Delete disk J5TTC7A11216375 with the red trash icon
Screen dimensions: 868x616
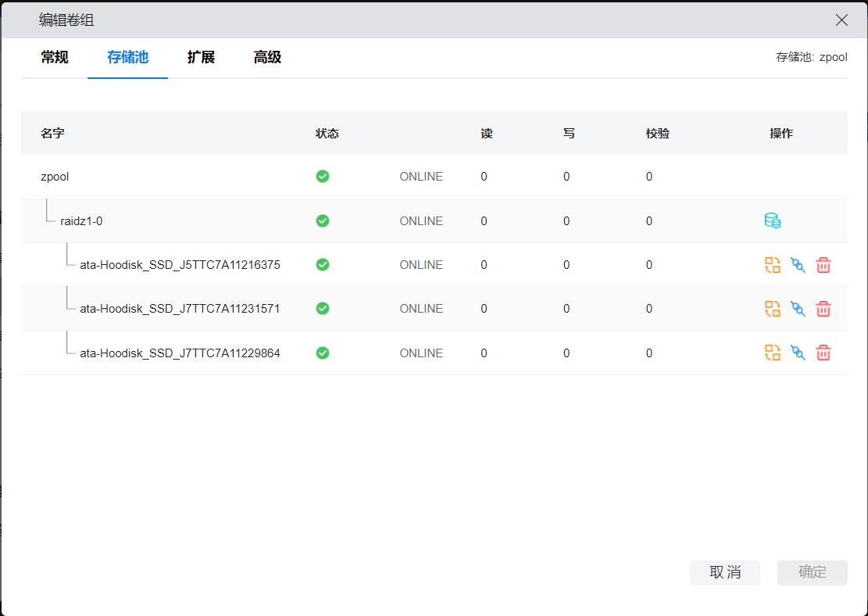(823, 265)
